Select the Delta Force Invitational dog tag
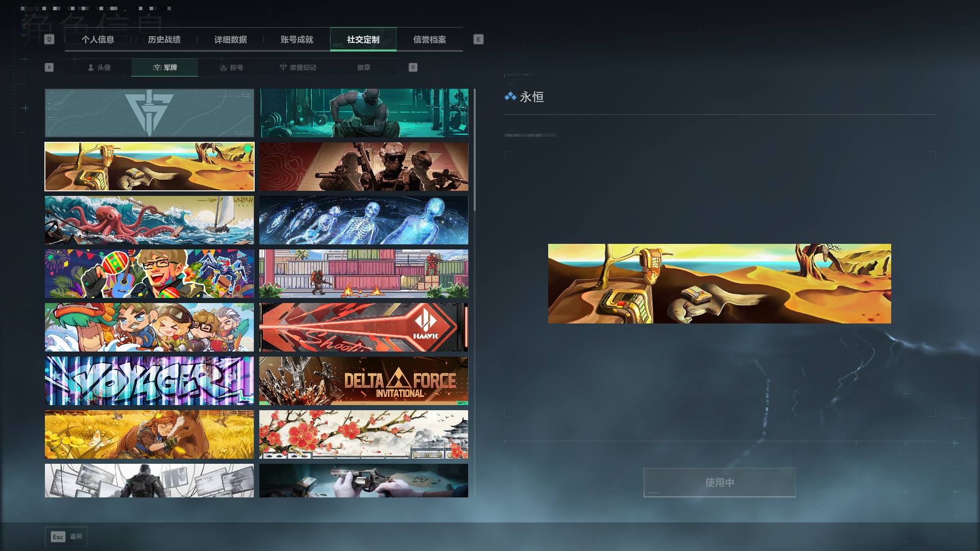This screenshot has width=980, height=551. click(364, 381)
